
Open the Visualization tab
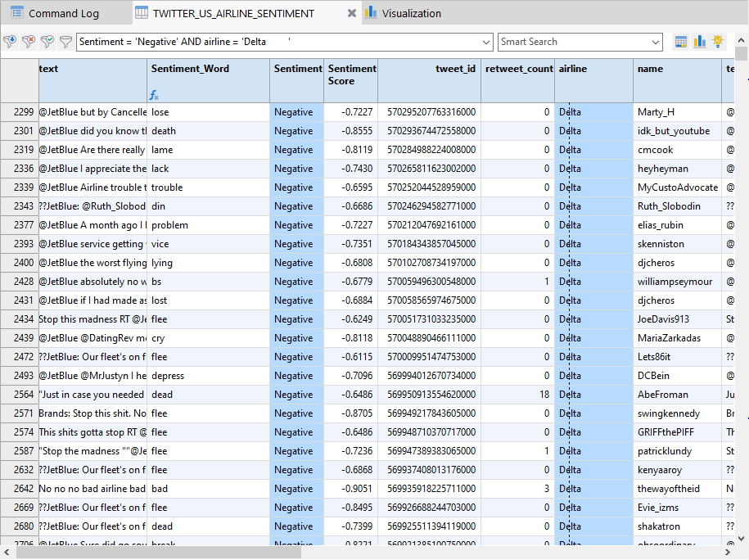pyautogui.click(x=404, y=13)
